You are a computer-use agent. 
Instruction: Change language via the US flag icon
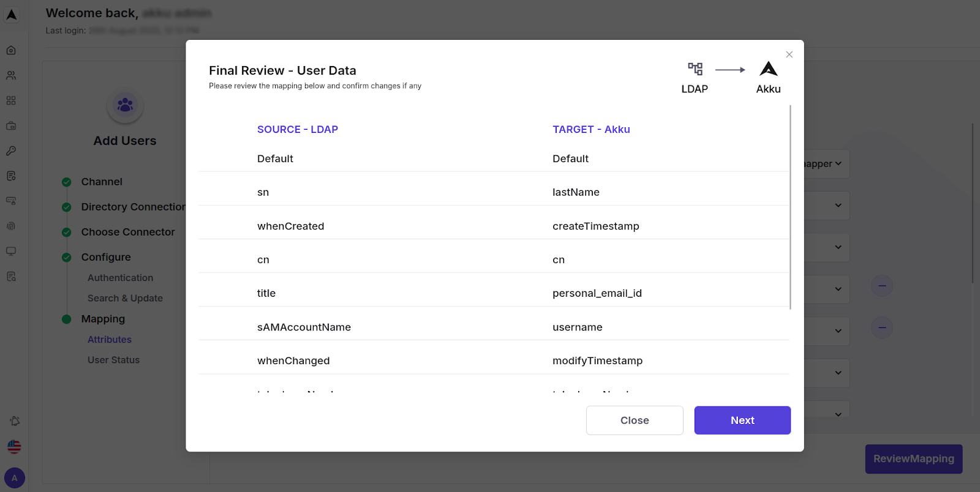click(x=14, y=447)
